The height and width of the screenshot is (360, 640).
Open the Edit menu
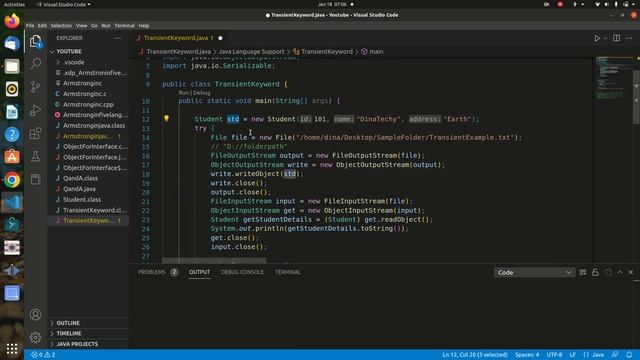tap(42, 25)
